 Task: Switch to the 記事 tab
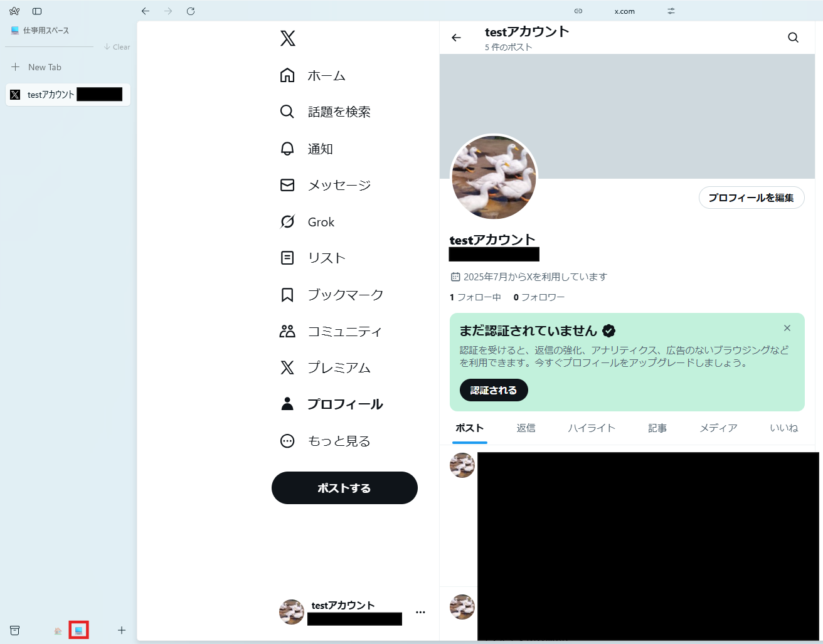tap(657, 428)
